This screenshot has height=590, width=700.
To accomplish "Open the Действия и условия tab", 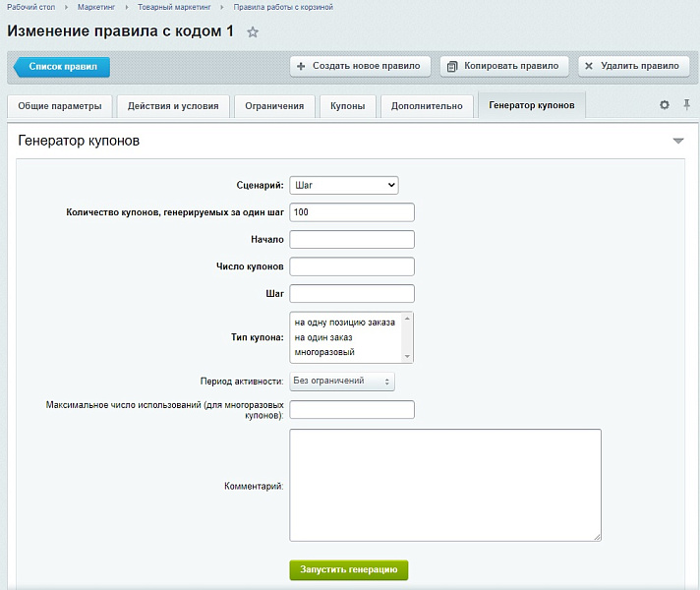I will 173,106.
